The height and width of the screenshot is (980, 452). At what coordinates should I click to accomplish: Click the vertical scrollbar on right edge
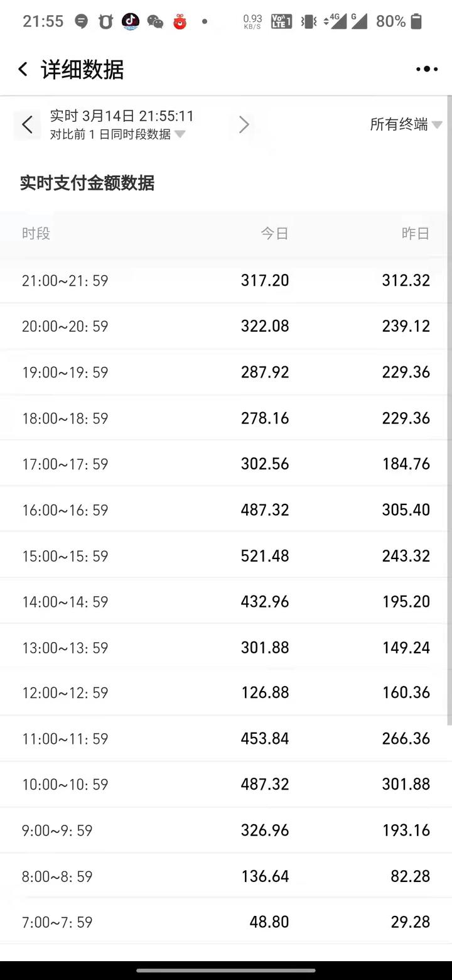[x=449, y=408]
